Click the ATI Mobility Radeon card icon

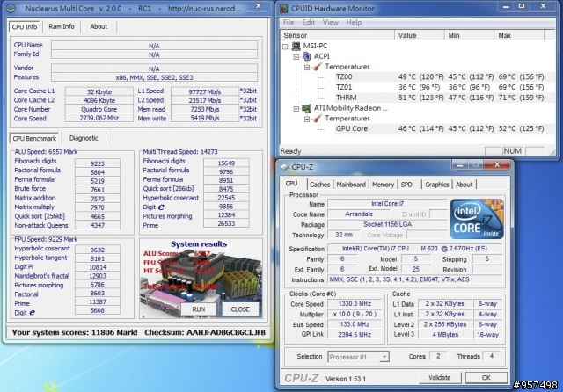(307, 108)
